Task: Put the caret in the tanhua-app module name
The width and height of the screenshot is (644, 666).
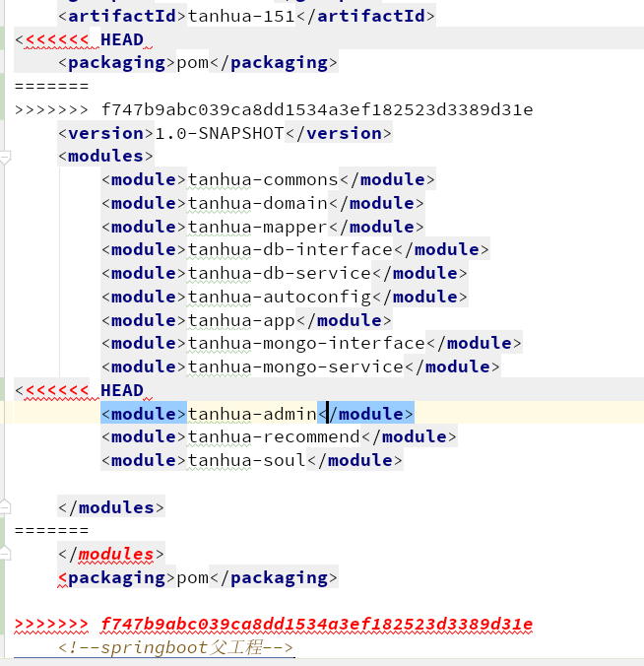Action: click(241, 320)
